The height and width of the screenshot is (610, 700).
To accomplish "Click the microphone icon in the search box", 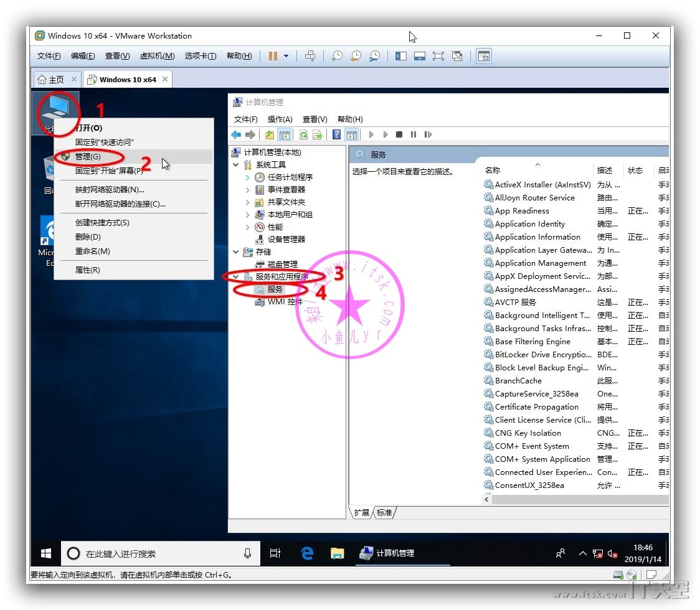I will click(x=248, y=554).
